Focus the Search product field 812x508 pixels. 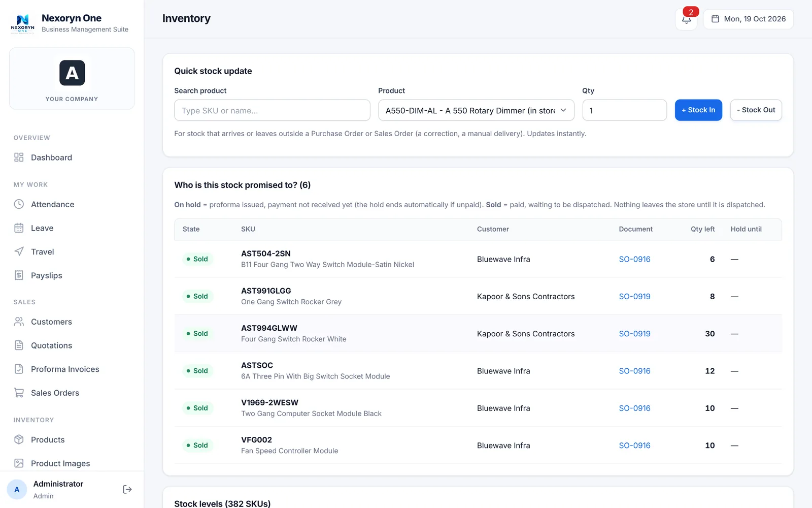272,110
